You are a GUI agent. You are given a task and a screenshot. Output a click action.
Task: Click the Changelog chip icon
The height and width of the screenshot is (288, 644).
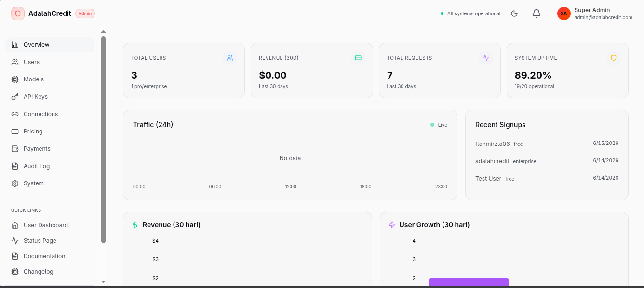click(x=15, y=272)
